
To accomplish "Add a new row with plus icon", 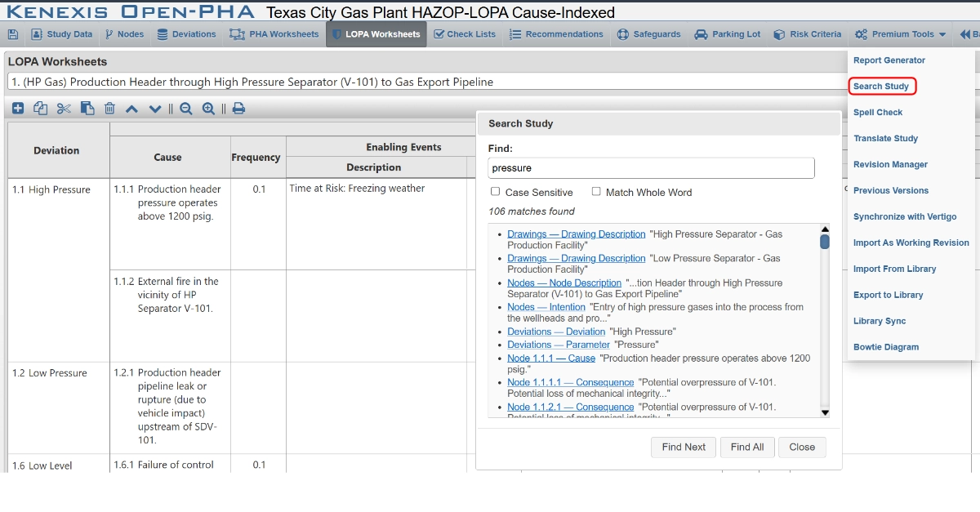I will click(18, 109).
